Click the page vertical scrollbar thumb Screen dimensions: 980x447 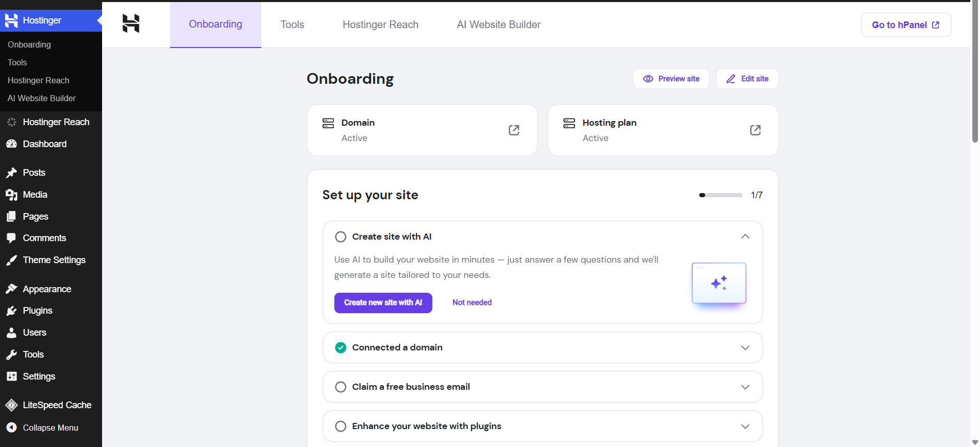coord(975,72)
